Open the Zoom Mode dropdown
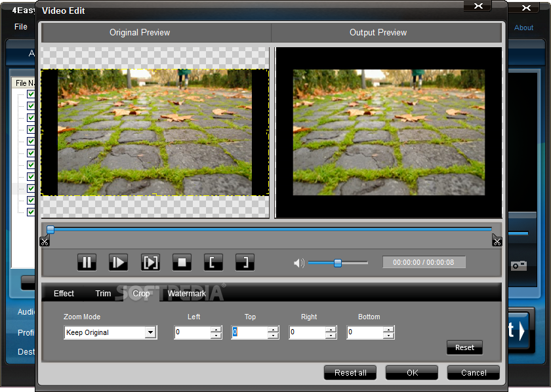 tap(150, 333)
